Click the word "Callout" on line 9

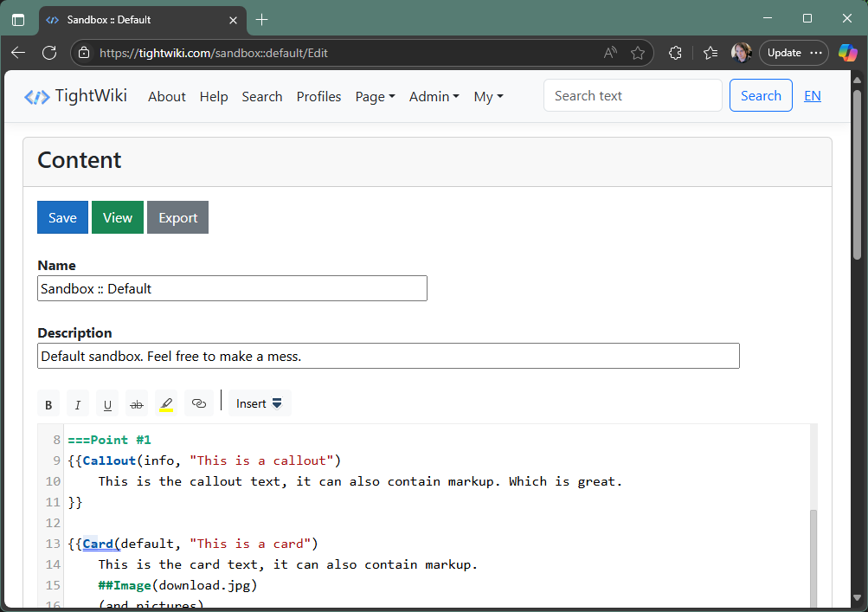[x=110, y=461]
